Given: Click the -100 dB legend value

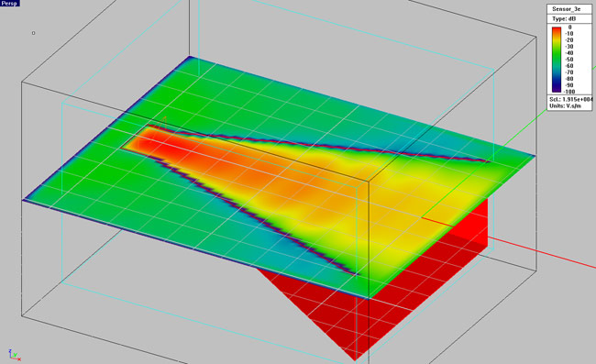Looking at the screenshot, I should click(x=569, y=92).
